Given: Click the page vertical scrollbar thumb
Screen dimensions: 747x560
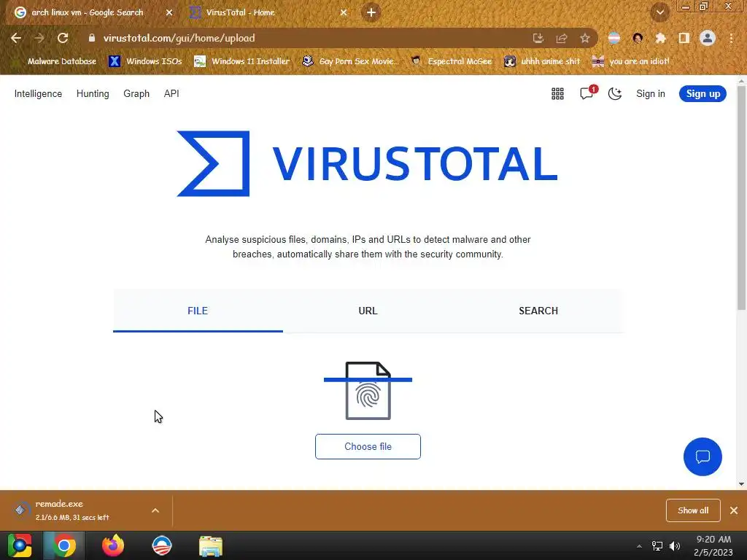Looking at the screenshot, I should tap(741, 198).
